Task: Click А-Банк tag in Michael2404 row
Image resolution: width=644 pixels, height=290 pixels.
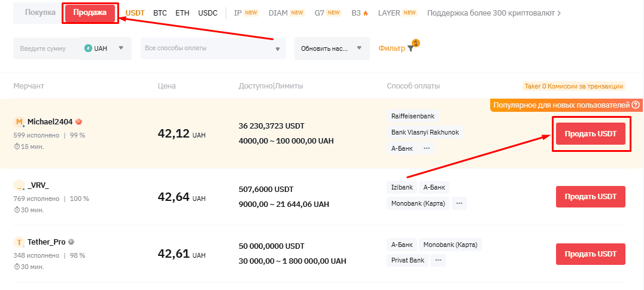Action: (402, 148)
